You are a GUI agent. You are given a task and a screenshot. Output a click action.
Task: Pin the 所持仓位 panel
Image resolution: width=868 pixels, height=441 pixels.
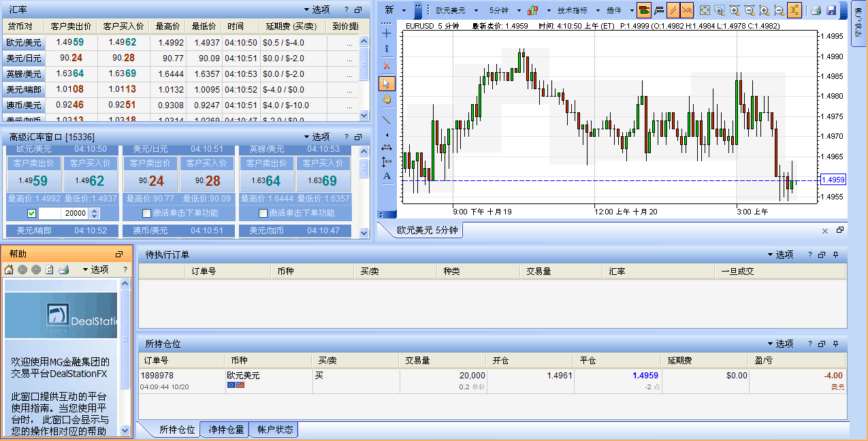point(837,344)
